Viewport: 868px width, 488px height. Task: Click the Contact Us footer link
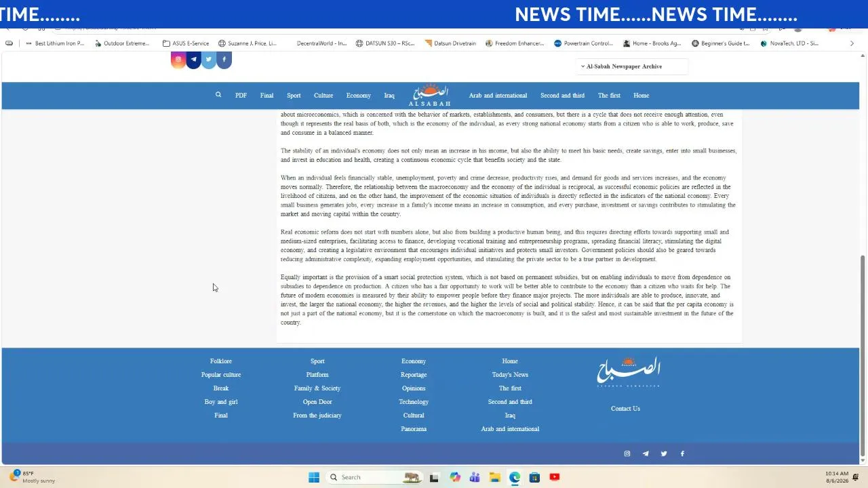pyautogui.click(x=625, y=409)
